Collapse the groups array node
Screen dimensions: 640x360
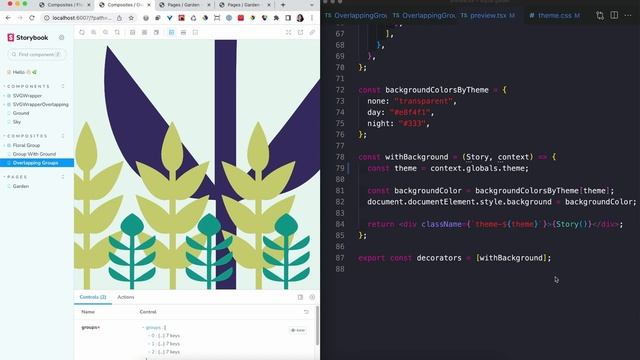pos(154,327)
